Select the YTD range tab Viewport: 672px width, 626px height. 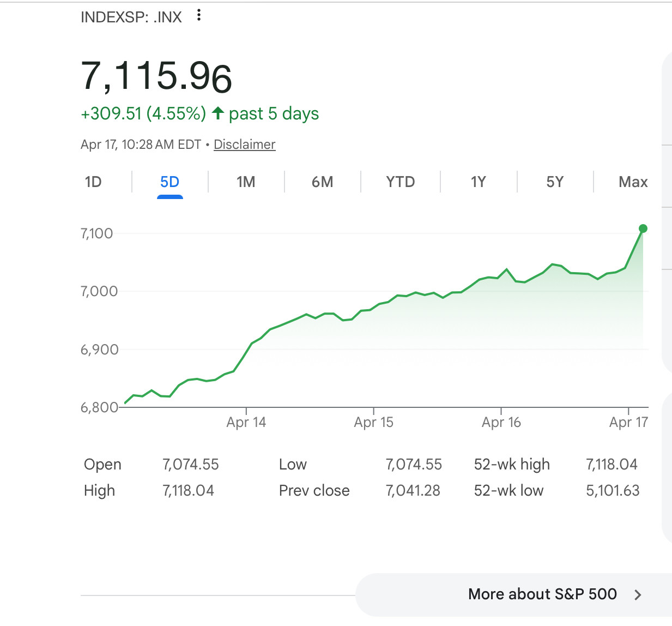(401, 182)
